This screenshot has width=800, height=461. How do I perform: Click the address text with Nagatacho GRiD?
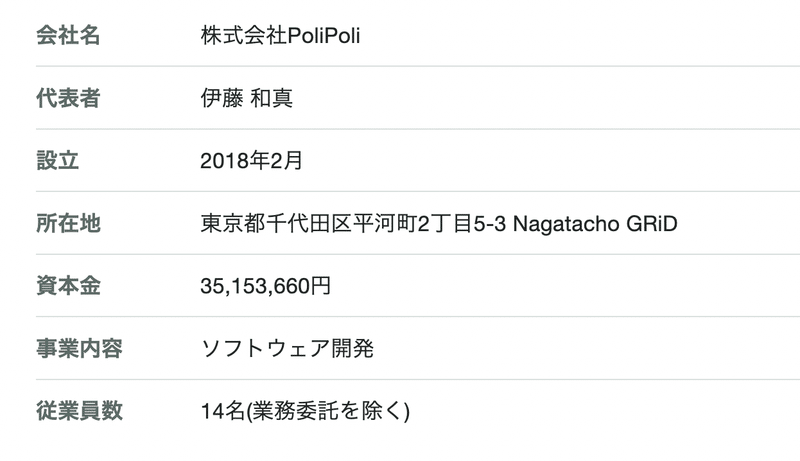[x=439, y=223]
